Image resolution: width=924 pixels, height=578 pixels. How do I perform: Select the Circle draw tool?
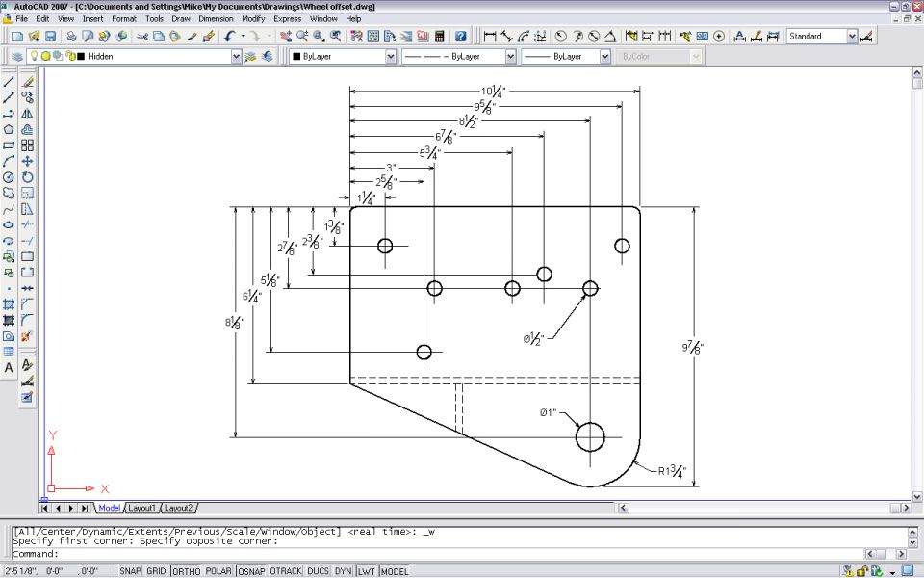point(9,177)
